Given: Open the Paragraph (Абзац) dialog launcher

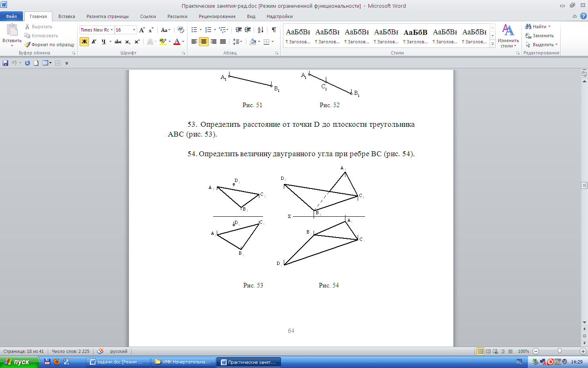Looking at the screenshot, I should click(276, 53).
